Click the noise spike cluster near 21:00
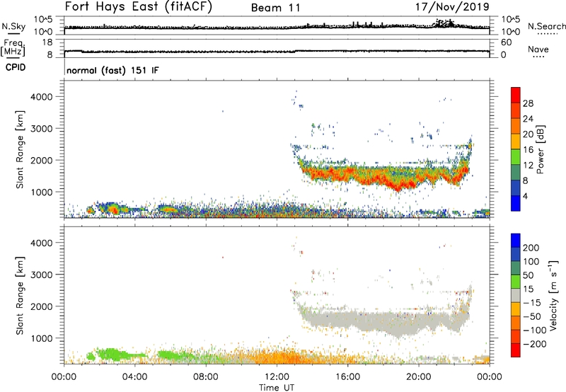566x392 pixels. 445,23
